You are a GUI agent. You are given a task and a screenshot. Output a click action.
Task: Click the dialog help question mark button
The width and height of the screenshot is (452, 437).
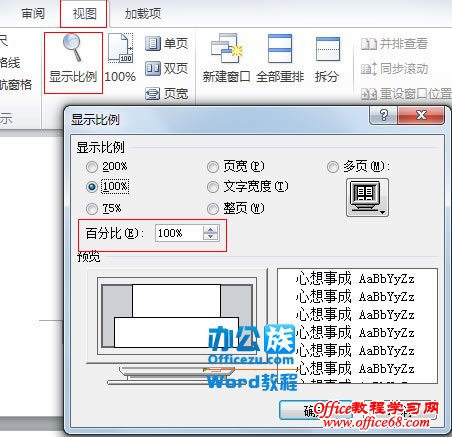(x=384, y=115)
